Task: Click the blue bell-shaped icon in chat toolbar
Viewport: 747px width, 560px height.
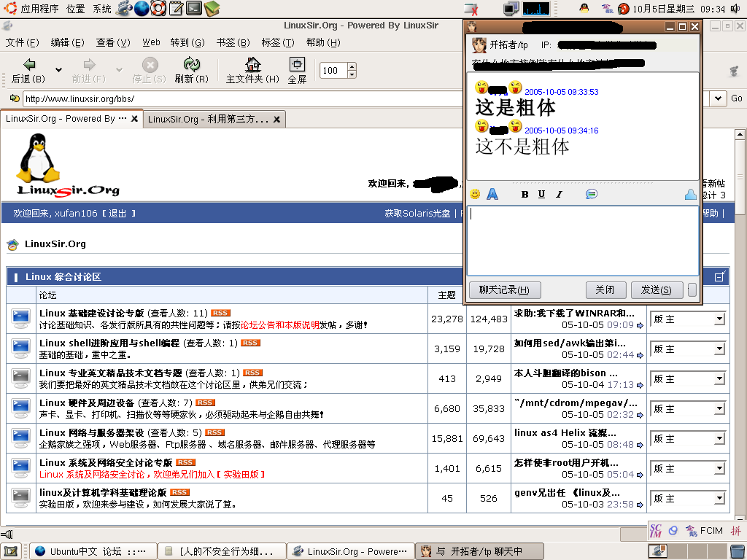Action: pyautogui.click(x=690, y=194)
